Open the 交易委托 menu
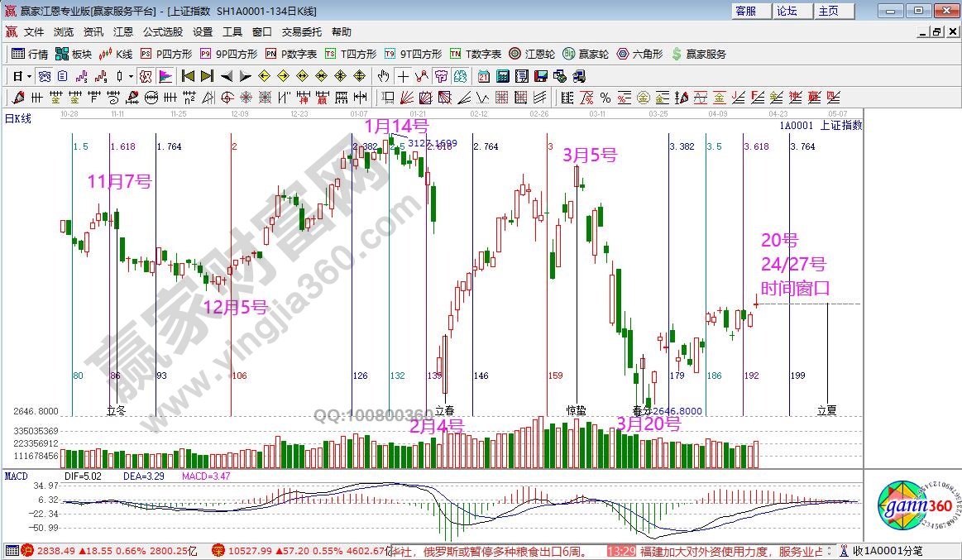The width and height of the screenshot is (962, 560). coord(302,32)
